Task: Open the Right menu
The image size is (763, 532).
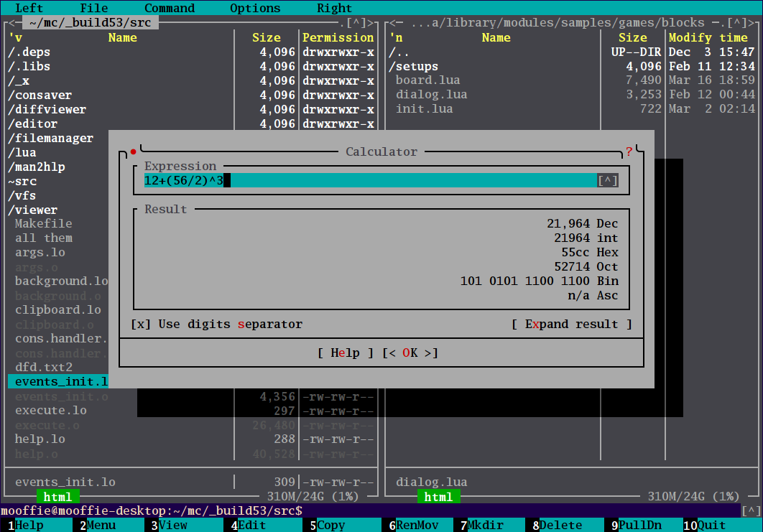Action: click(x=334, y=8)
